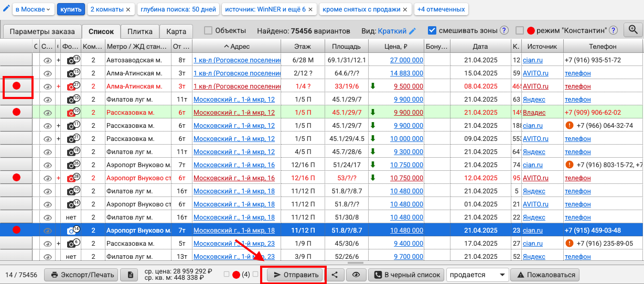Enable режим 'Константин' checkbox

(520, 30)
